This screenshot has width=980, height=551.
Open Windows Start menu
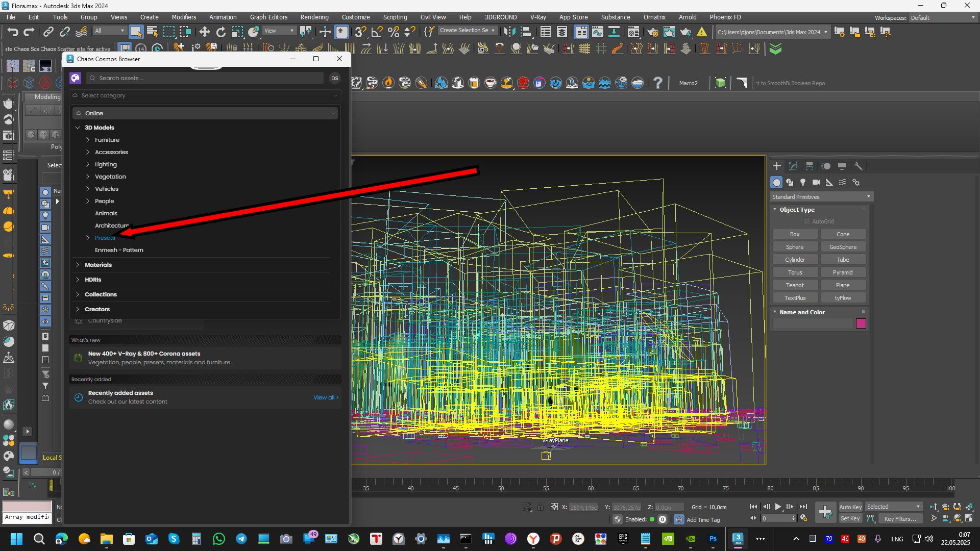pos(16,539)
